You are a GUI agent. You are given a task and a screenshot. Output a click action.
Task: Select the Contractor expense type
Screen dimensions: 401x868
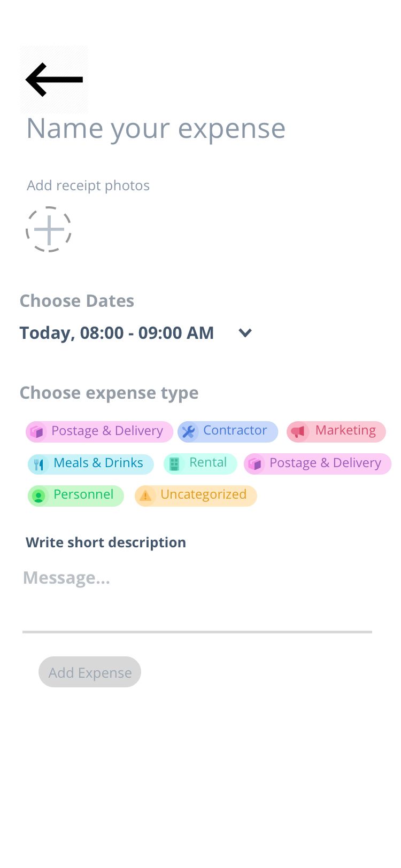tap(235, 431)
